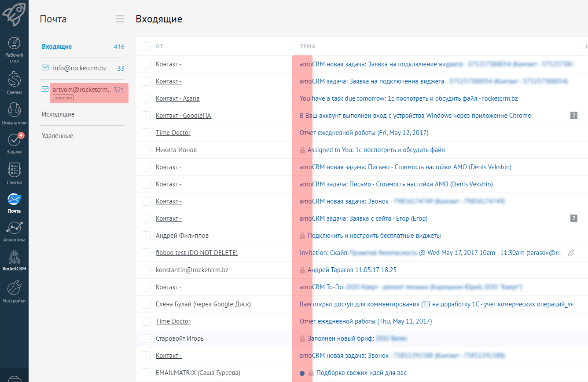Toggle the select-all checkbox in header

(146, 46)
